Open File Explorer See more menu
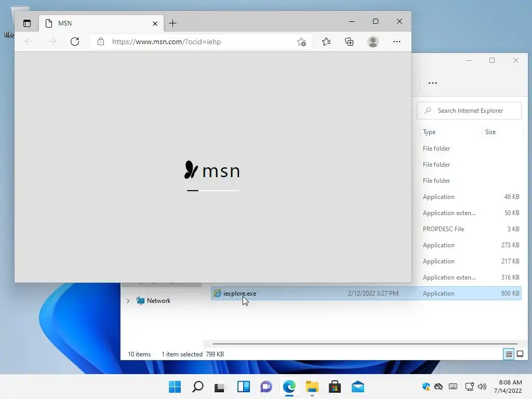 pos(433,83)
